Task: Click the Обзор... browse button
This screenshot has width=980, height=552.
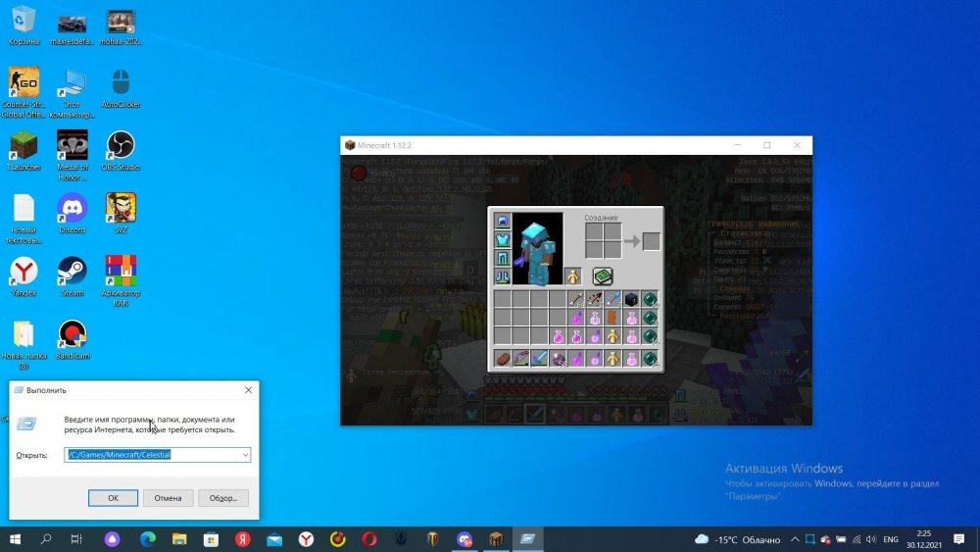Action: [x=223, y=498]
